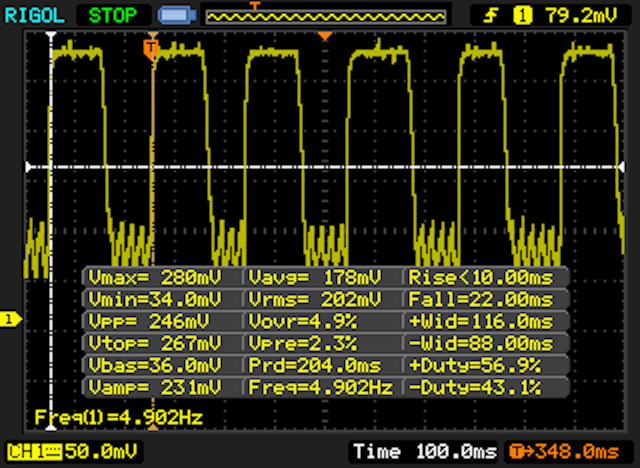Click the CH1 coupling indicator badge
Viewport: 640px width, 468px height.
[x=35, y=452]
